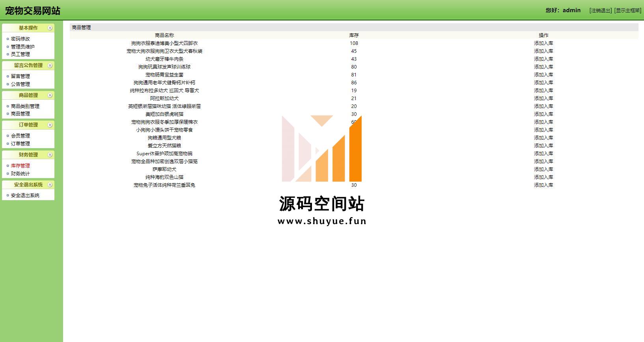Click 添加入库 for 狗狗衣服泰迪博美小型犬四脚衣
This screenshot has width=644, height=342.
[543, 43]
